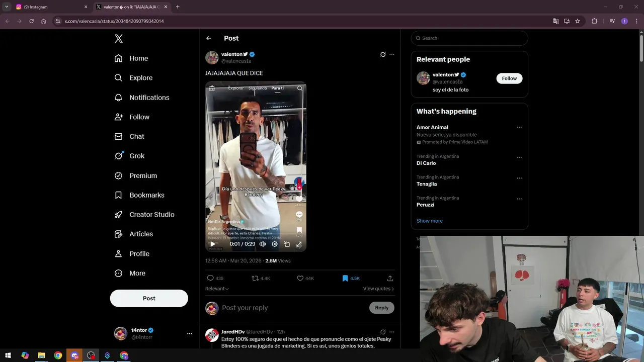The image size is (644, 362).
Task: Close the Instagram browser tab
Action: pos(86,7)
